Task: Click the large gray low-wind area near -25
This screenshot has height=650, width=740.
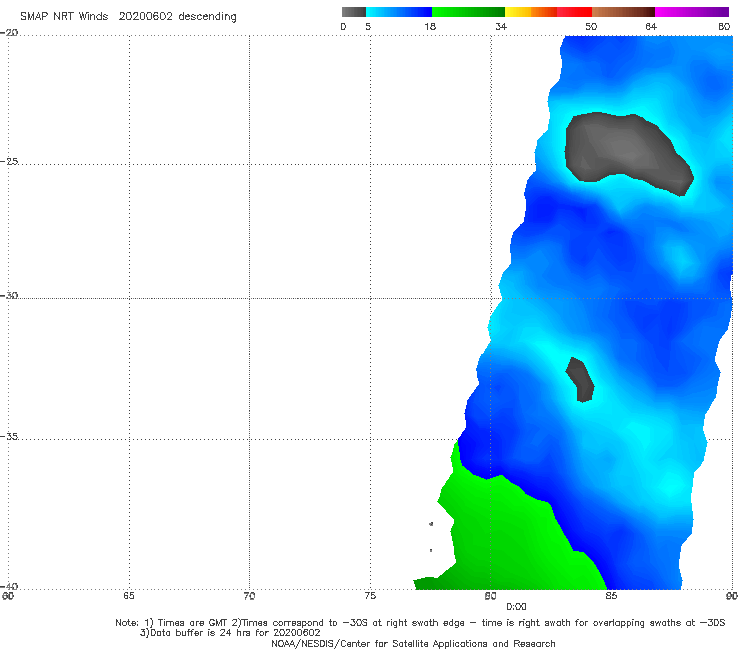Action: point(628,152)
